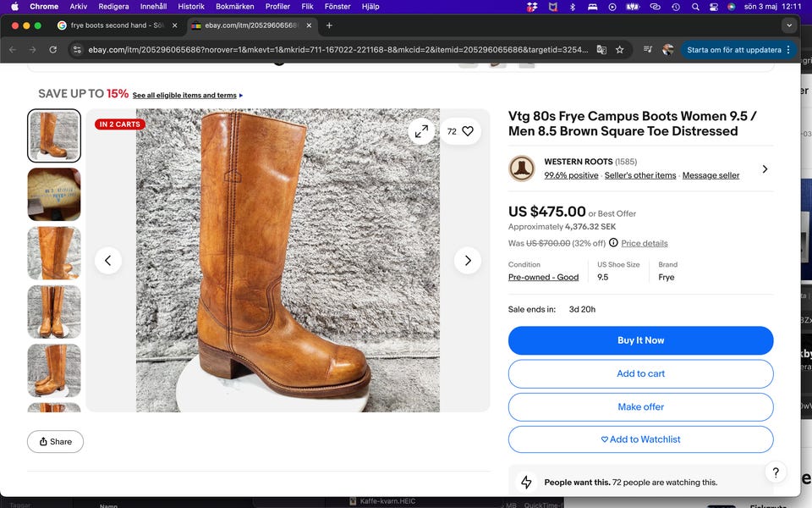Open Bluetooth status icon

[573, 7]
